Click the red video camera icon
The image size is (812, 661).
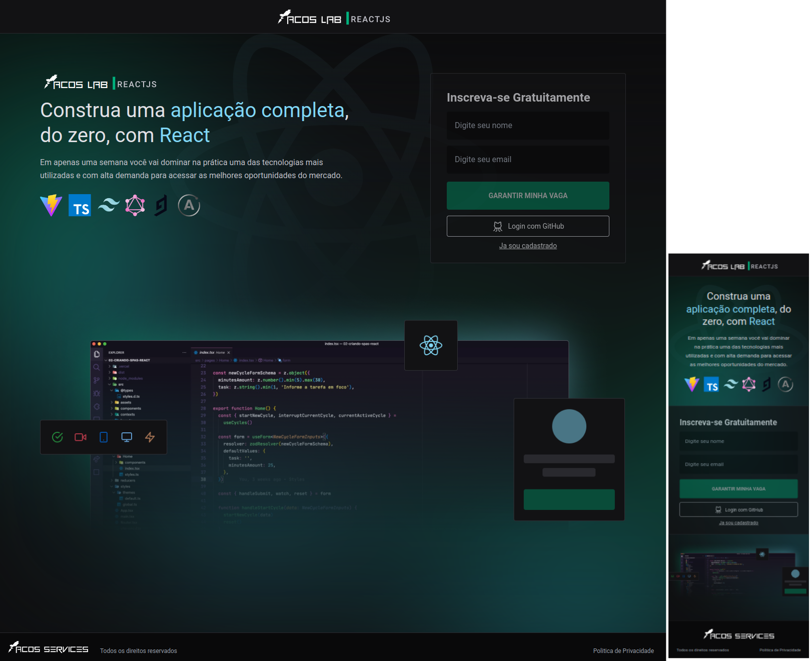pos(81,437)
